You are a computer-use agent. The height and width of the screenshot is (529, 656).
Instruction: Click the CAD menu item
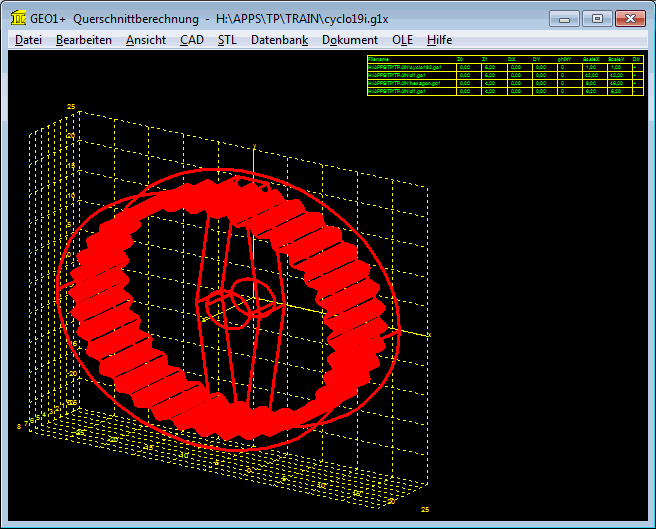pos(191,40)
